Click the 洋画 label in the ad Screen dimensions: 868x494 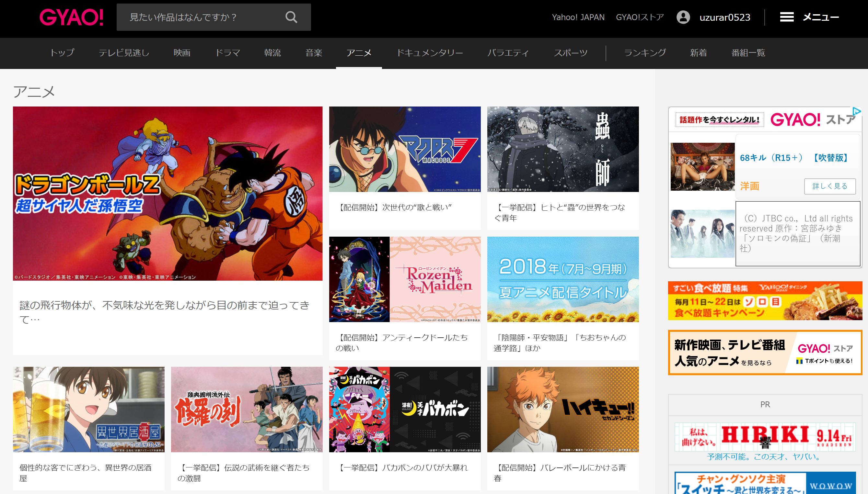[749, 186]
